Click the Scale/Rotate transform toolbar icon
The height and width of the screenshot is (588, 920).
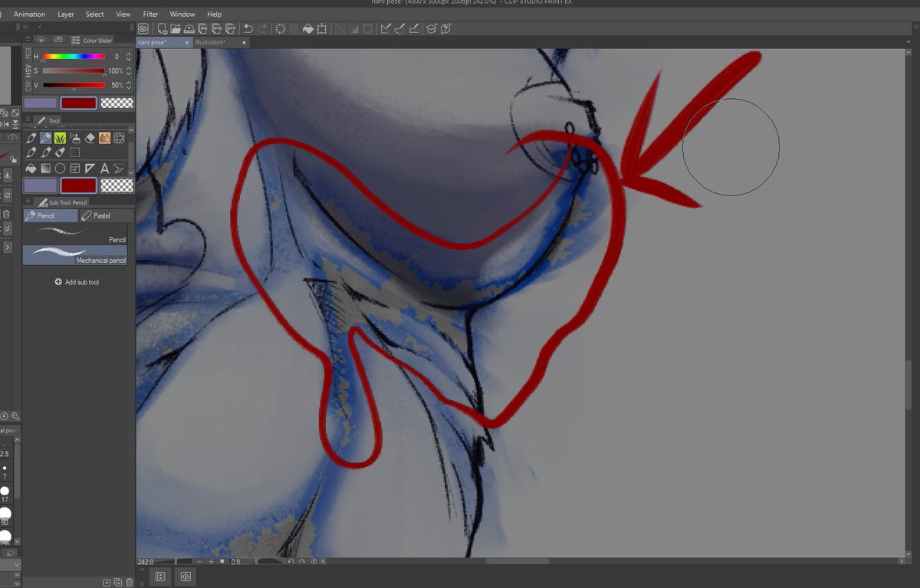point(322,28)
